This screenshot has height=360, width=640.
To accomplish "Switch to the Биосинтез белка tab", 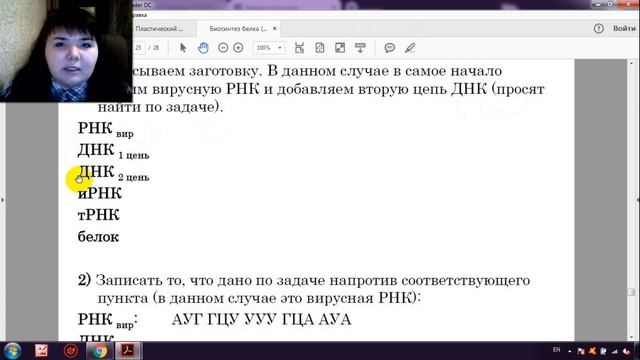I will pos(238,29).
